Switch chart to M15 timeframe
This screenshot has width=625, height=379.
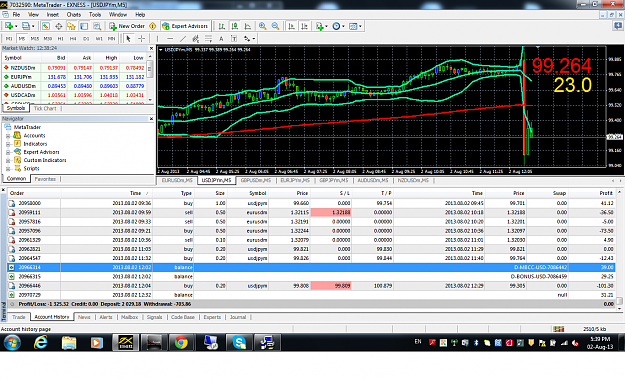pos(35,39)
